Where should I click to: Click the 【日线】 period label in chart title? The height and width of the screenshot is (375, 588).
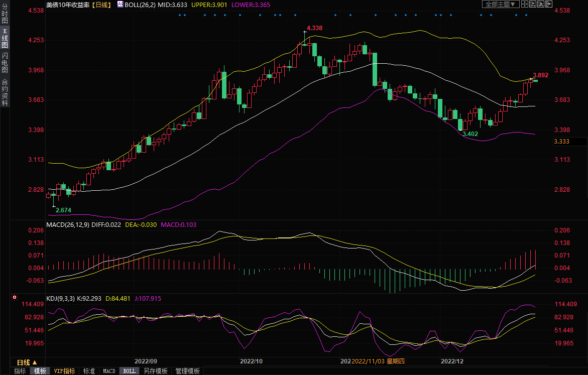pyautogui.click(x=102, y=5)
